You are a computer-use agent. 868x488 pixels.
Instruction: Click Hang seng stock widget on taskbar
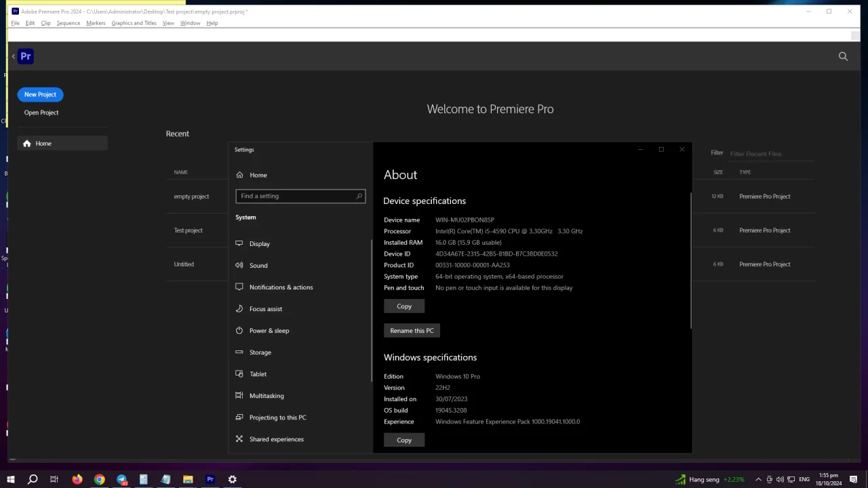coord(709,479)
